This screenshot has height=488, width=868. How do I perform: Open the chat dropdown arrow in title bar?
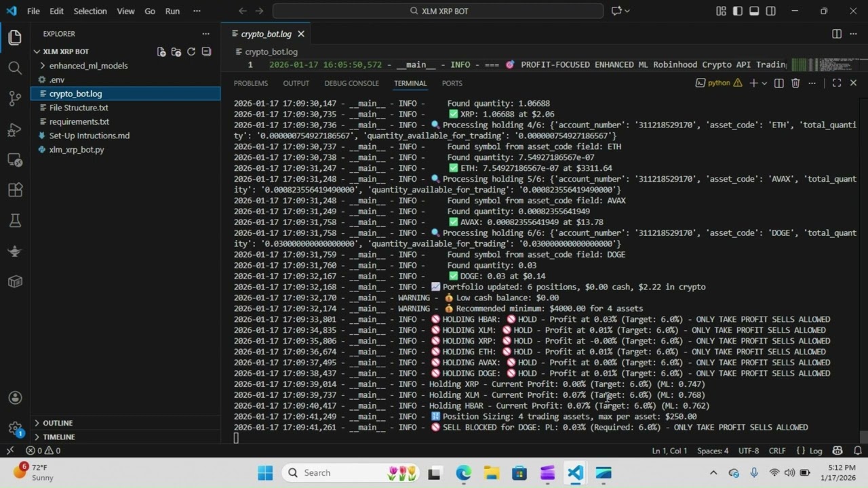[x=627, y=11]
